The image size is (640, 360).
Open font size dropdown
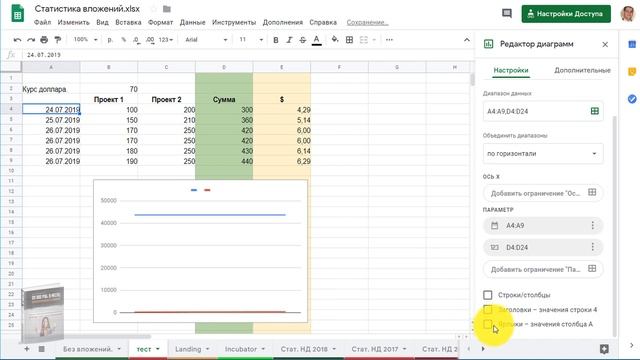tap(251, 40)
